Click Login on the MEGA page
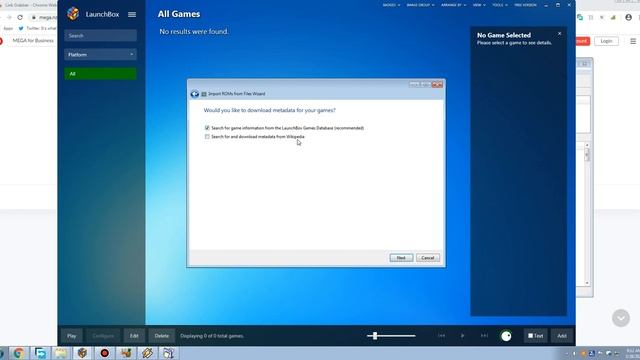The width and height of the screenshot is (640, 360). point(607,41)
